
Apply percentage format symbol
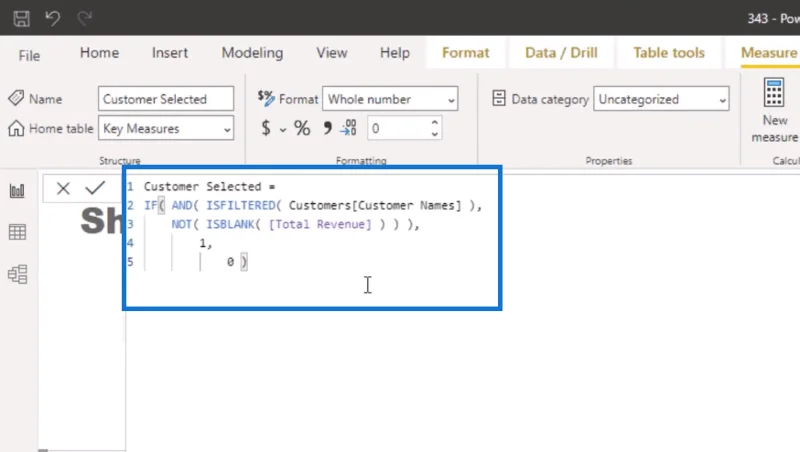(302, 128)
